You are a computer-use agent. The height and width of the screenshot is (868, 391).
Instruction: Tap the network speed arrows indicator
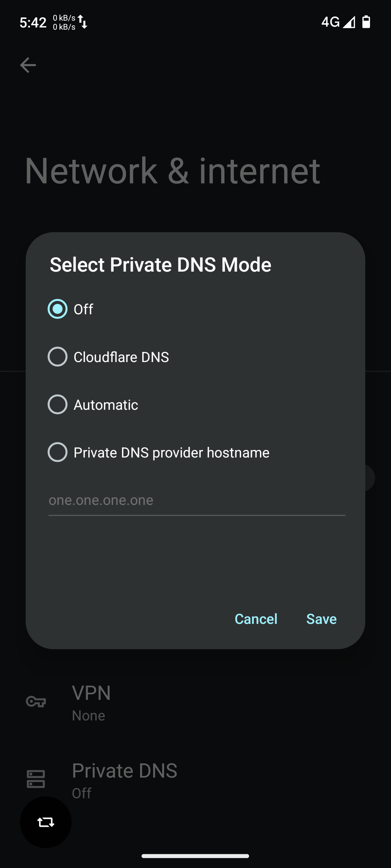(x=83, y=22)
